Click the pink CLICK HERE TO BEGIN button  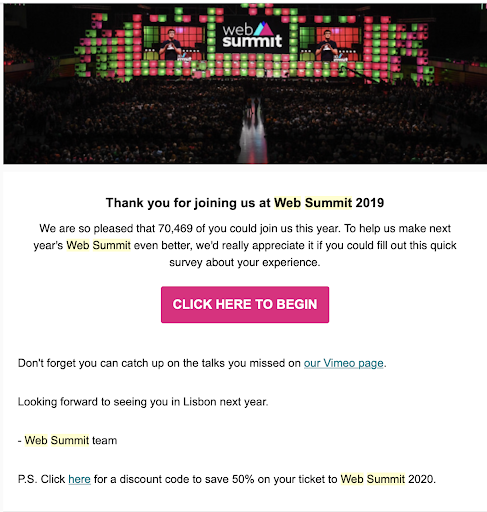245,304
